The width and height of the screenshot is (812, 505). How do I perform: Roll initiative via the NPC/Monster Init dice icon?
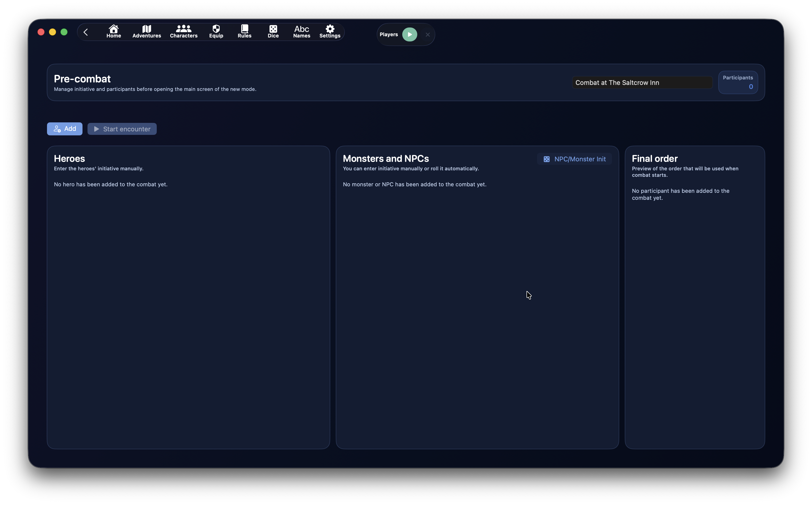546,159
